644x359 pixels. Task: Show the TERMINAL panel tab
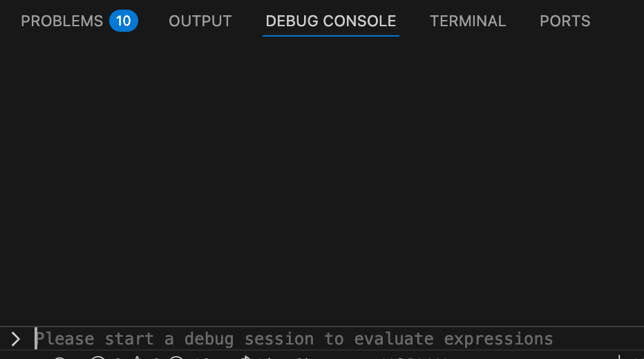coord(468,21)
